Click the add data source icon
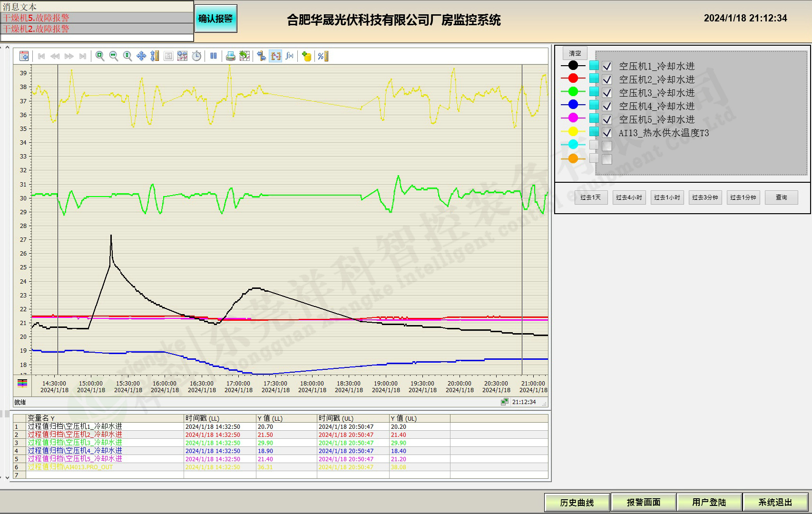812x514 pixels. 307,56
